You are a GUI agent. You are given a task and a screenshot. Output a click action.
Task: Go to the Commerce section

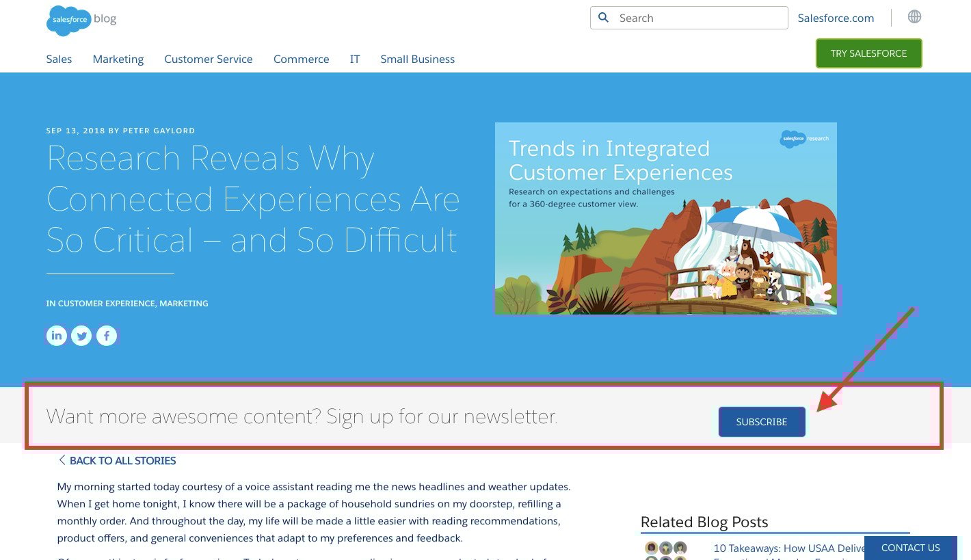pyautogui.click(x=302, y=59)
